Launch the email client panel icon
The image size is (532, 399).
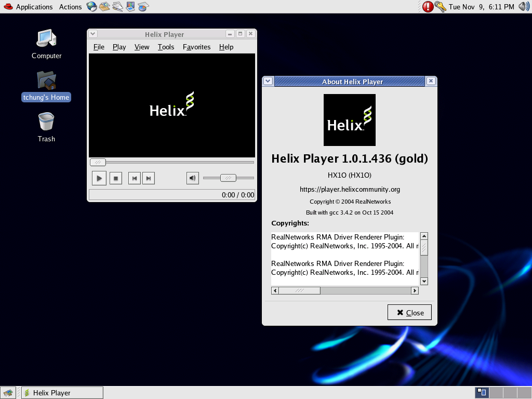point(104,6)
